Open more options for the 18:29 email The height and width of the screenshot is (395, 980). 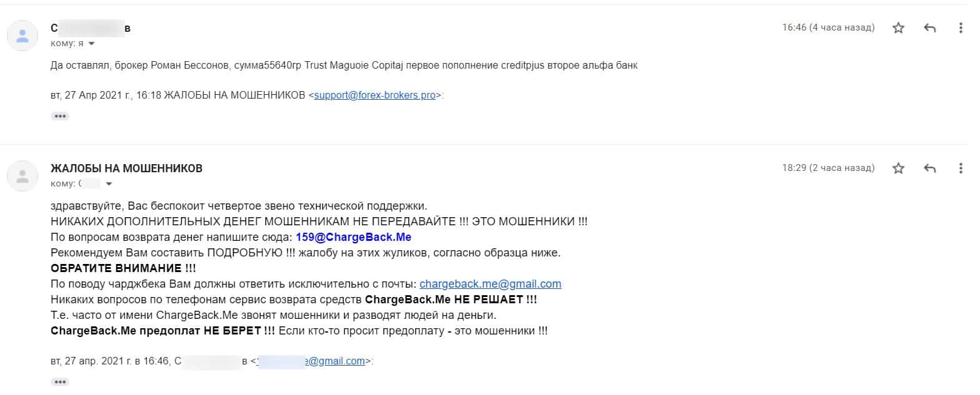tap(961, 168)
